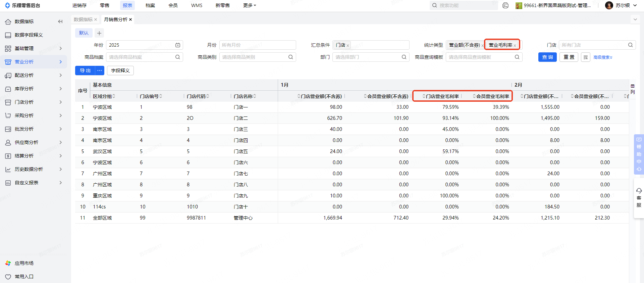Click the 字段释义 button

tap(120, 70)
